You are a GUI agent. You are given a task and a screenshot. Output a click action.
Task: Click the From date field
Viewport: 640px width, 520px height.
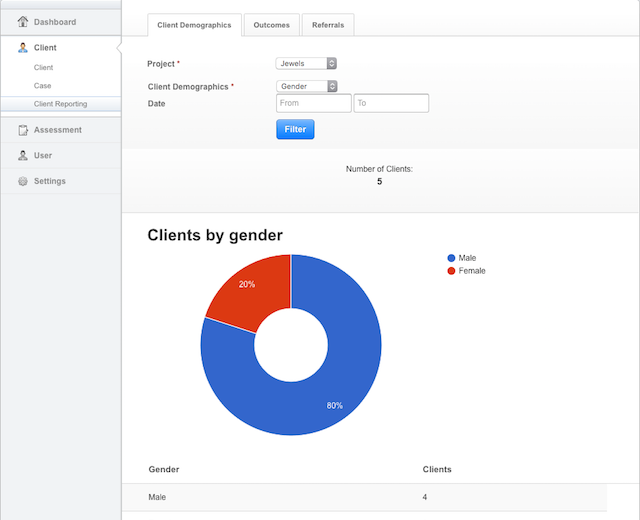(313, 103)
